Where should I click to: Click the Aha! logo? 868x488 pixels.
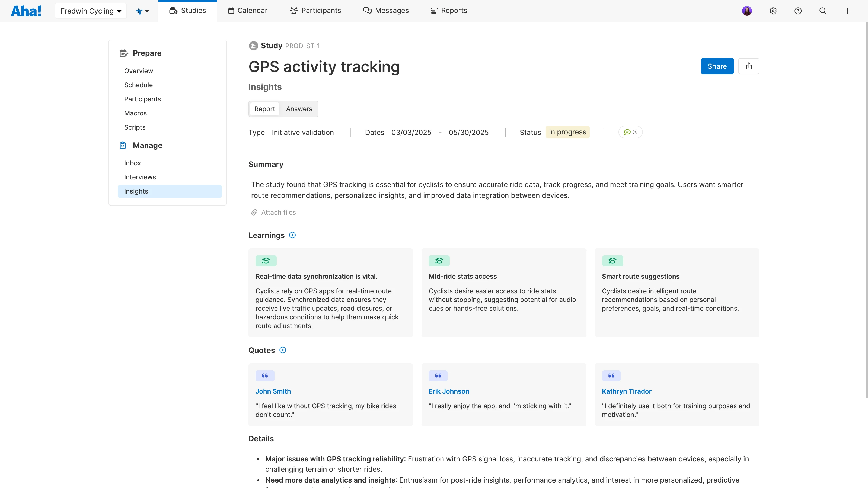(26, 11)
